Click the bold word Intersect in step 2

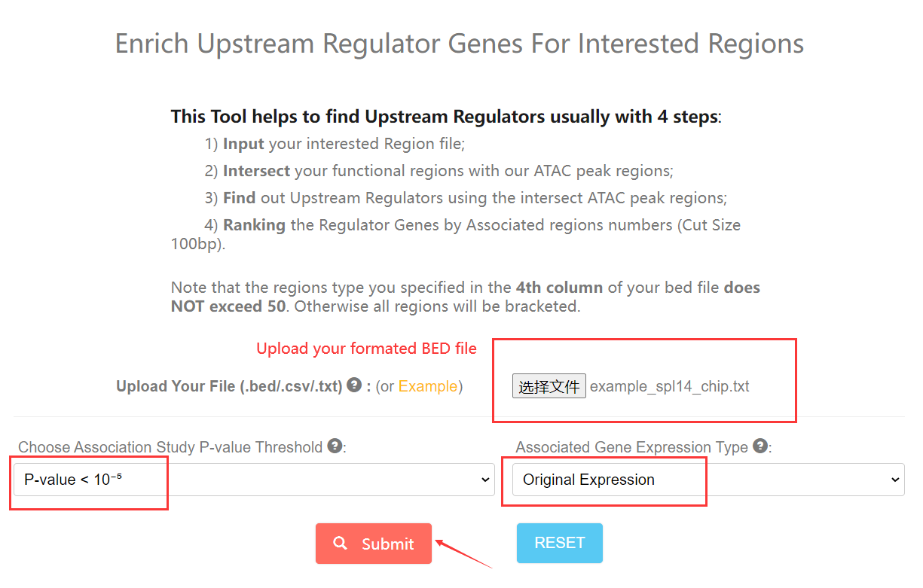click(256, 171)
